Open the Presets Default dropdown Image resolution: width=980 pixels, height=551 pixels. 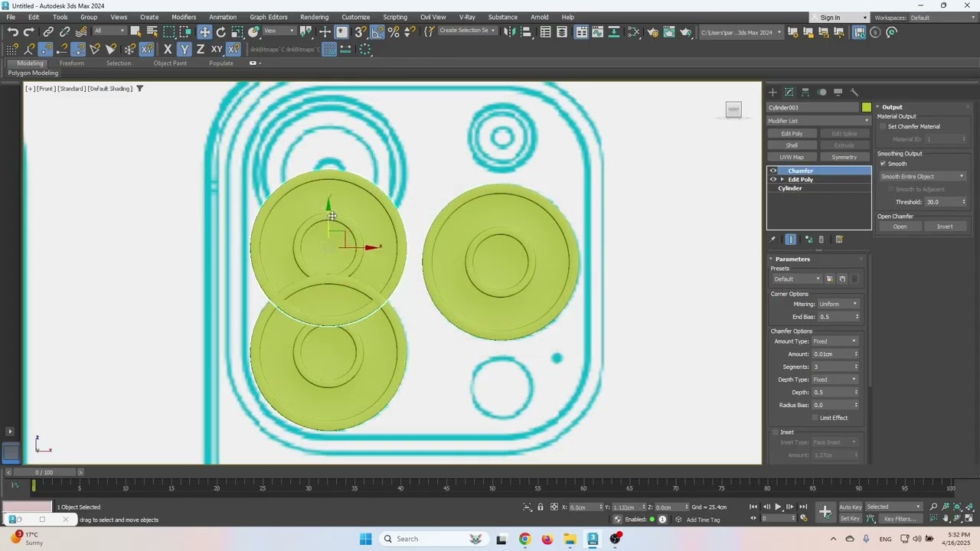click(796, 279)
